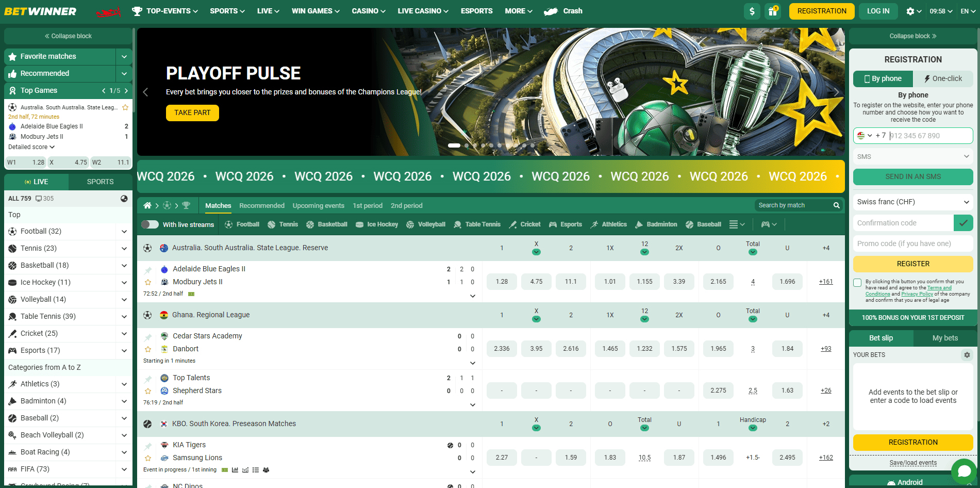Switch to the My bets tab
This screenshot has height=488, width=980.
[944, 338]
